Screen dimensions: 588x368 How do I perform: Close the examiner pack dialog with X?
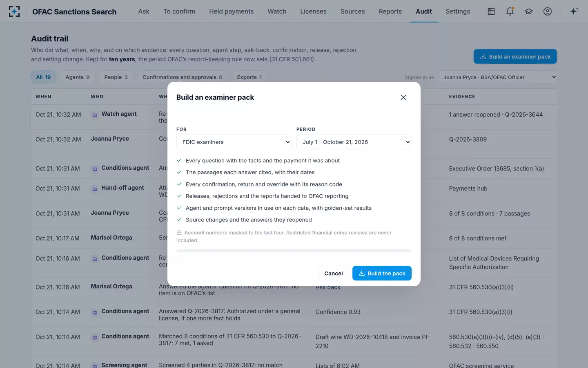[403, 97]
